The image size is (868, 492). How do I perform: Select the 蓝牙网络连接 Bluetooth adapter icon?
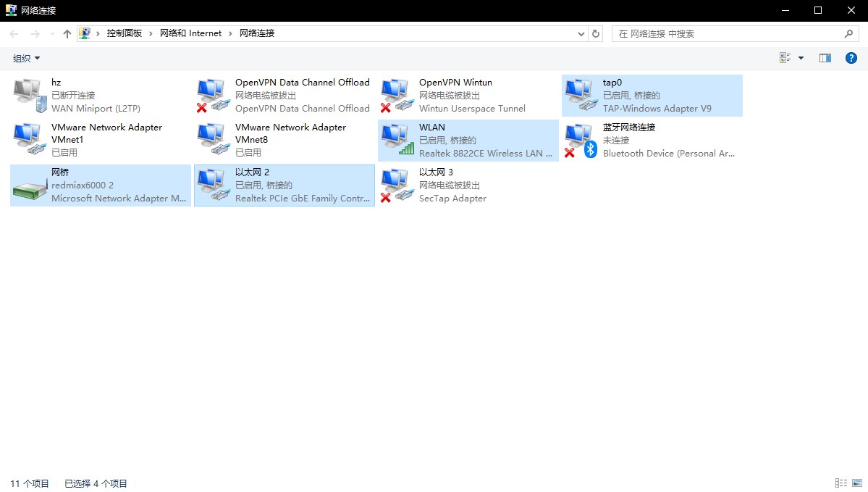tap(581, 140)
